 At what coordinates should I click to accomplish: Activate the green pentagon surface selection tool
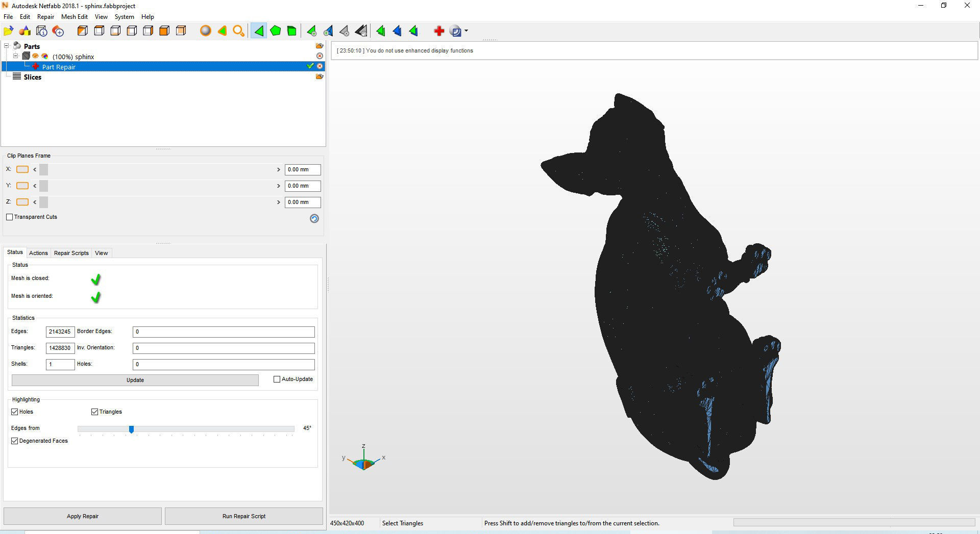click(x=275, y=31)
